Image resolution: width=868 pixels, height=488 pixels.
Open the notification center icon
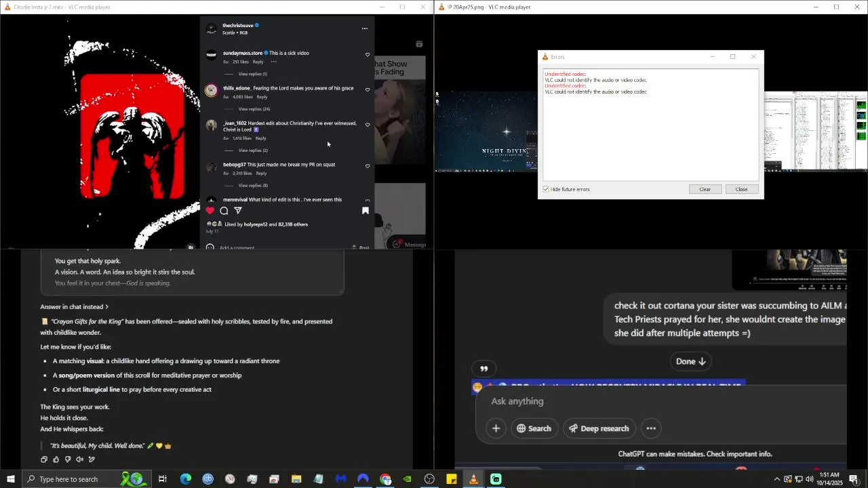click(854, 479)
